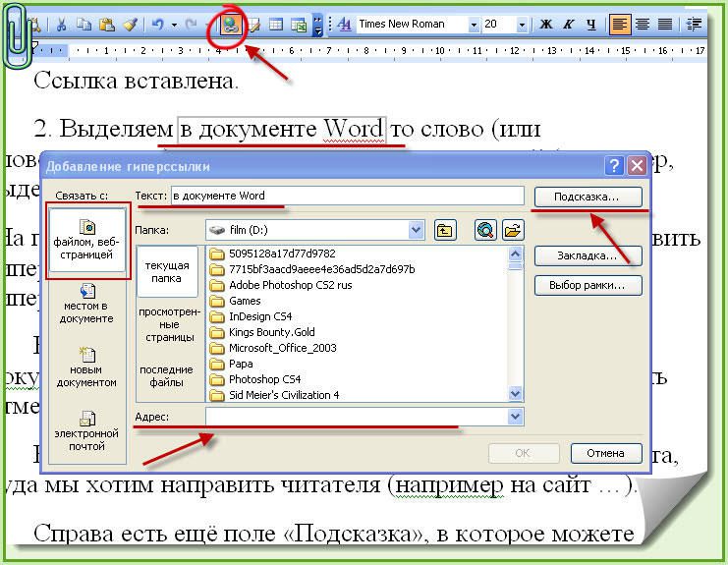This screenshot has width=728, height=565.
Task: Select the 'последние файлы' view
Action: pos(167,376)
